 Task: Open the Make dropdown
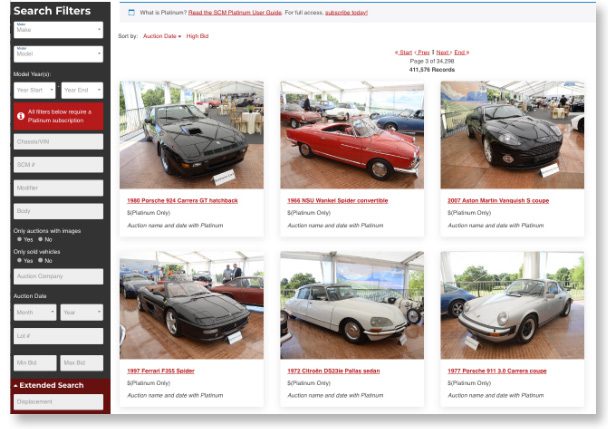[x=58, y=30]
